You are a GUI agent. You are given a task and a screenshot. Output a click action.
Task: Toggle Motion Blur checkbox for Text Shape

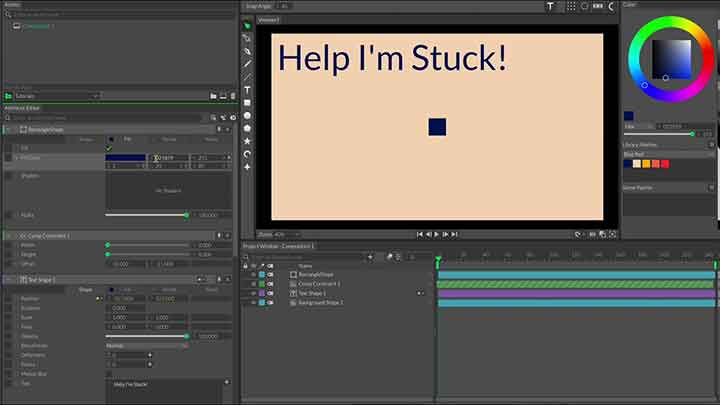pos(109,374)
